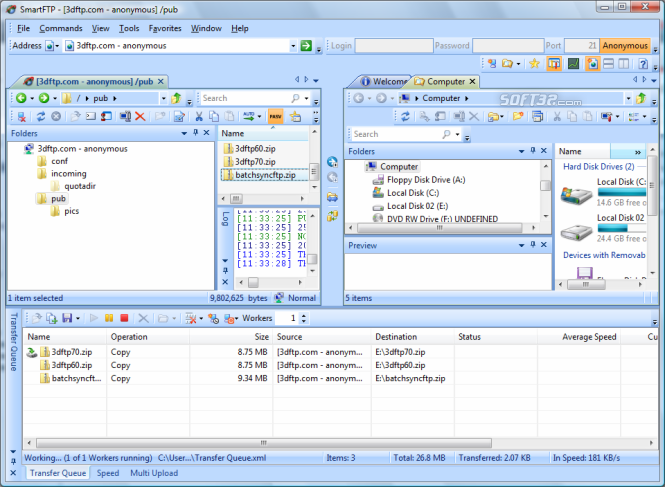
Task: Click the Copy icon in FTP toolbar
Action: (214, 116)
